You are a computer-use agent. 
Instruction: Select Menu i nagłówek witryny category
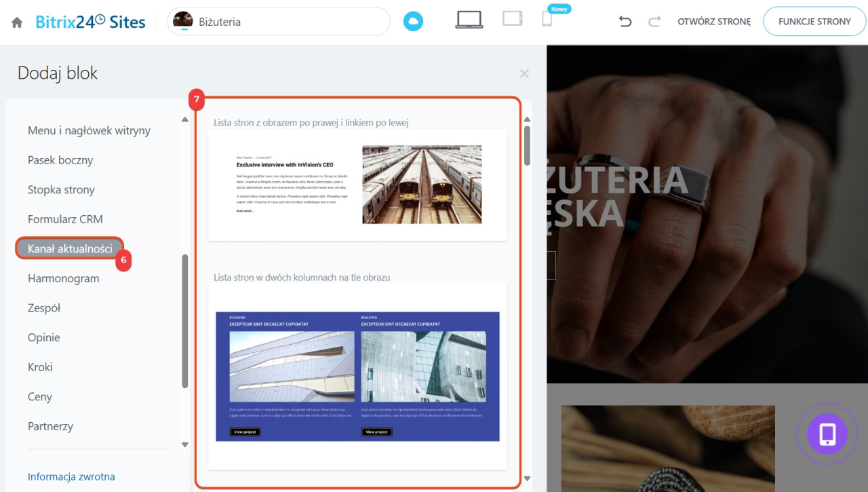[x=89, y=130]
